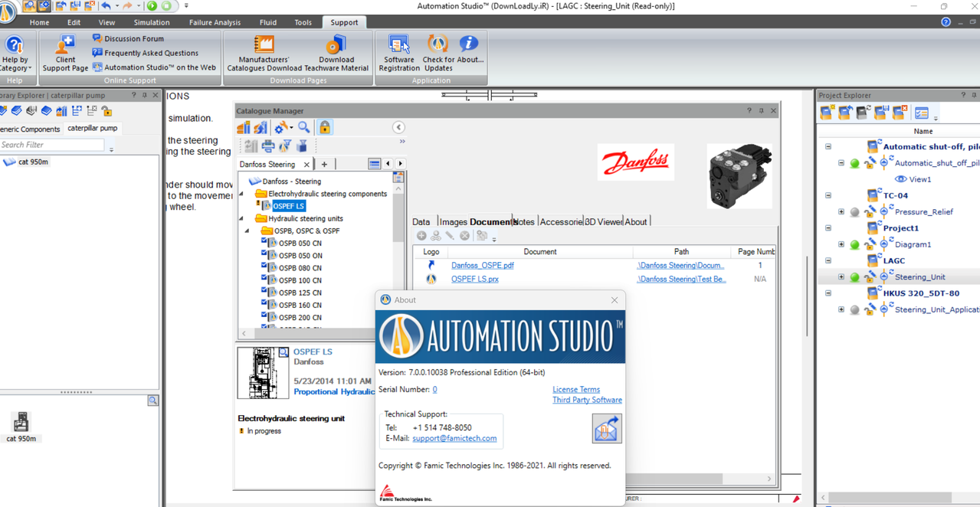Click the new project icon in Project Explorer
The image size is (980, 507).
pos(827,113)
